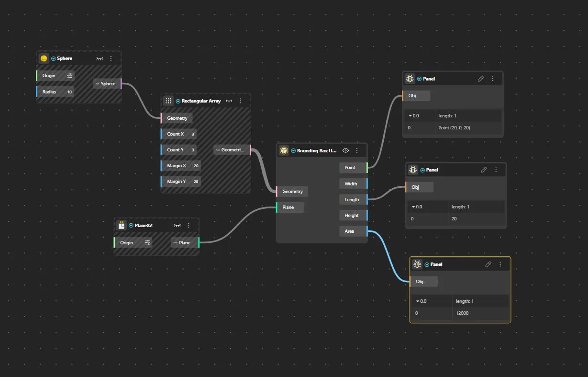This screenshot has height=377, width=588.
Task: Collapse the 0.0 branch in Area panel
Action: [418, 301]
